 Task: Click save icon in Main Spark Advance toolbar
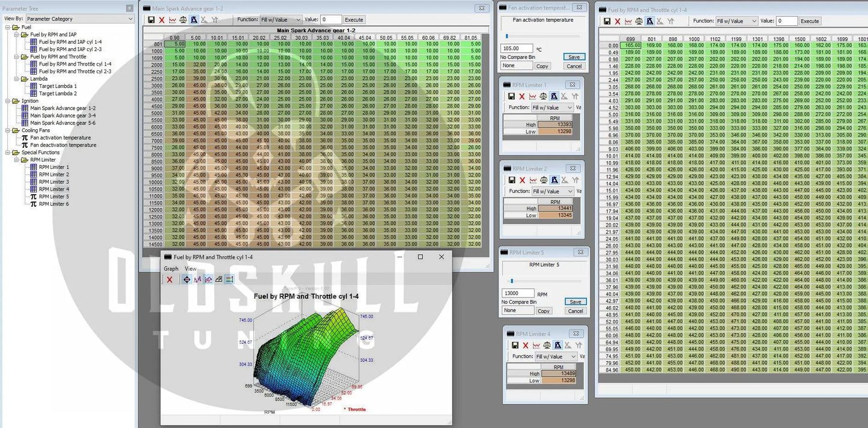(x=151, y=20)
